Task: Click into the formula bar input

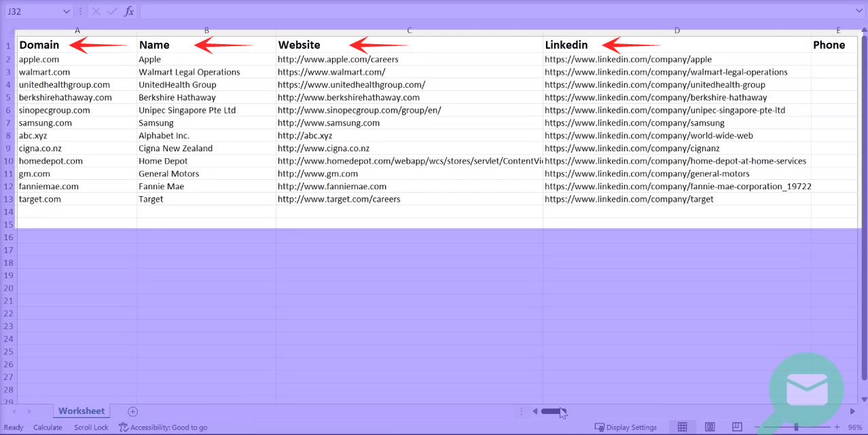Action: (496, 12)
